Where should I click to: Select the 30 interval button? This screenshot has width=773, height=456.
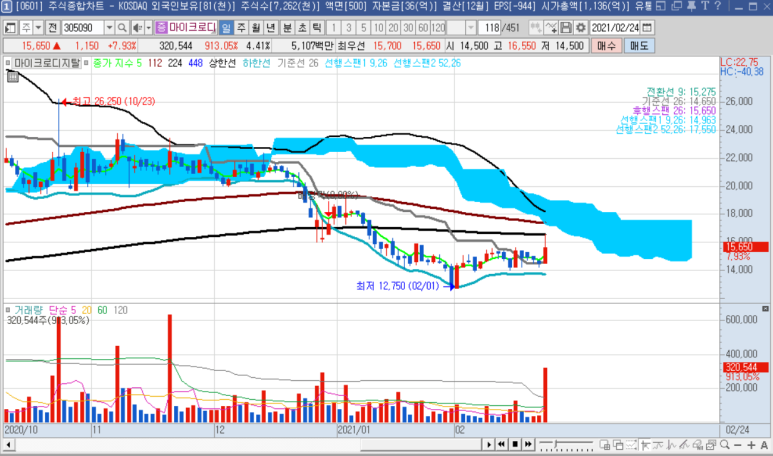408,28
